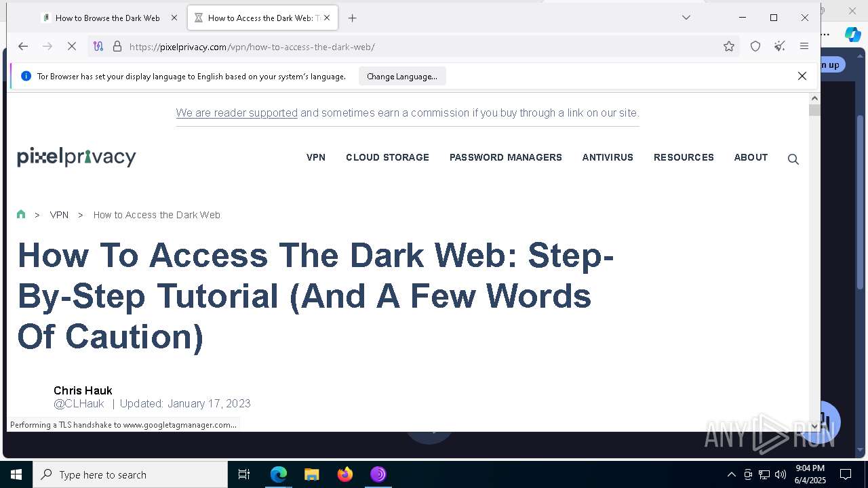Open a new tab with plus
Image resolution: width=868 pixels, height=488 pixels.
click(x=352, y=18)
